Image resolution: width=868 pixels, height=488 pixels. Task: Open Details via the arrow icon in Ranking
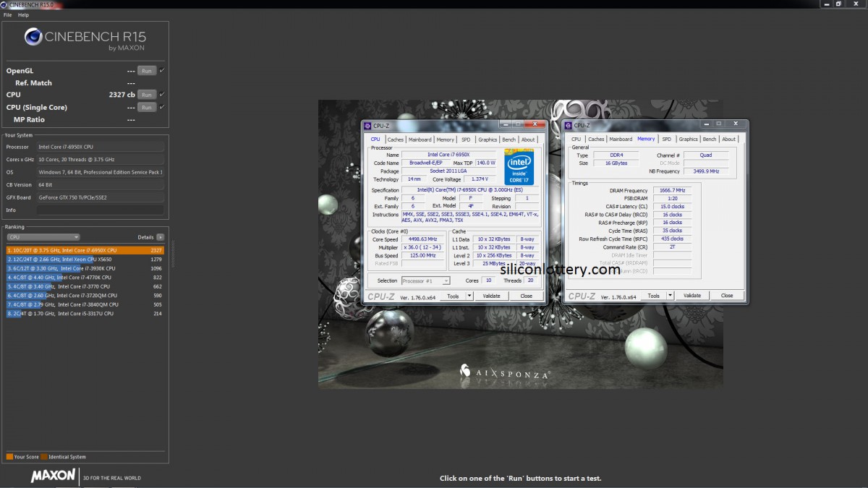161,236
